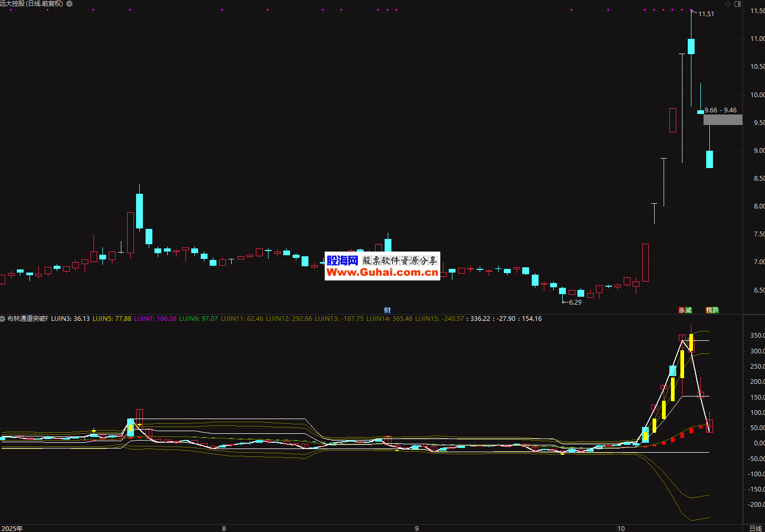
Task: Select the month 10 marker on time axis
Action: pos(621,528)
